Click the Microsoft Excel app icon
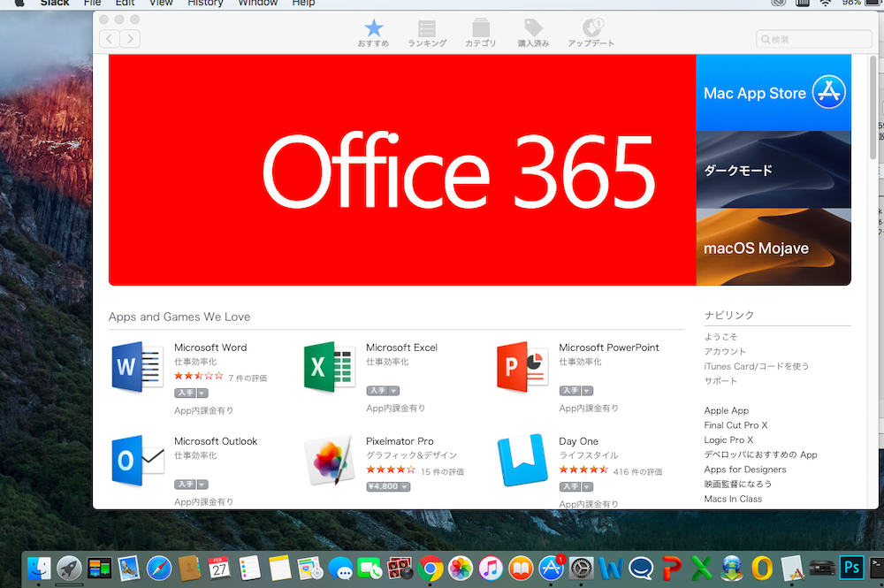The height and width of the screenshot is (588, 884). coord(330,367)
